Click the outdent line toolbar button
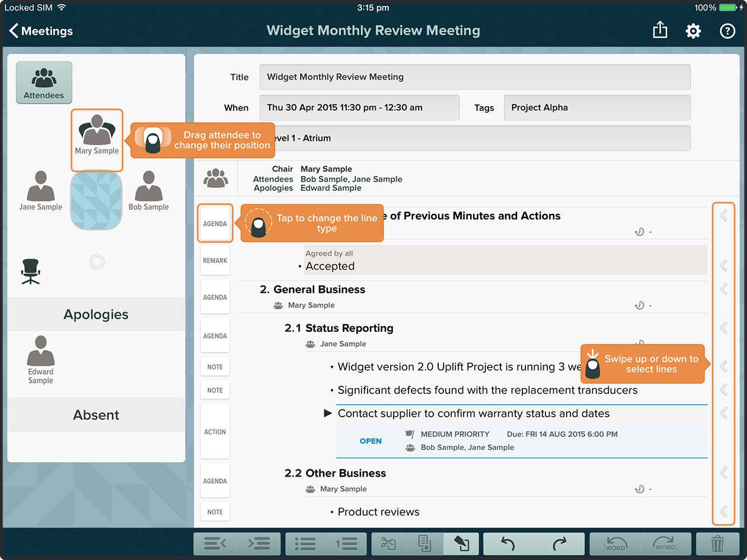 point(215,543)
